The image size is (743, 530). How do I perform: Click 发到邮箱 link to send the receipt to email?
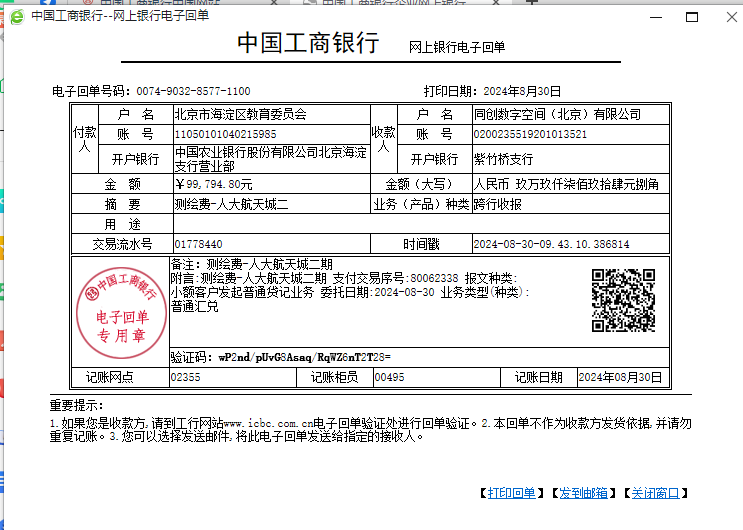[583, 493]
